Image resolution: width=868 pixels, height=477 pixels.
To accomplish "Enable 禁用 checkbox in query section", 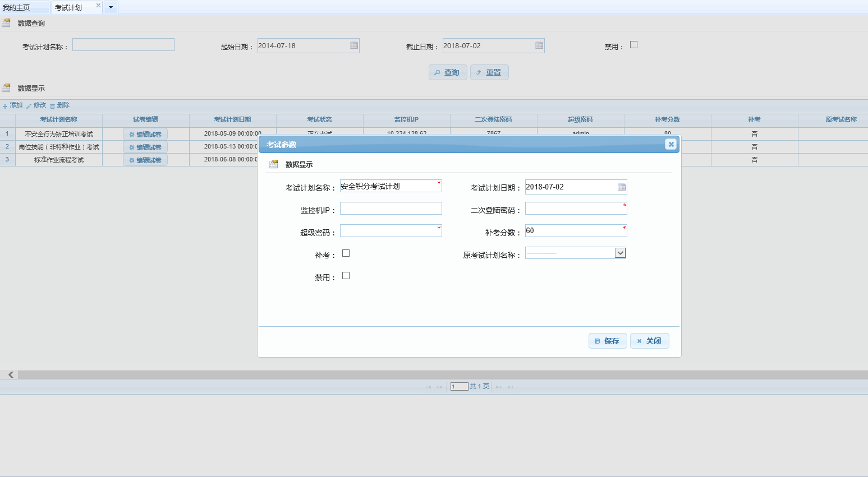I will coord(634,45).
